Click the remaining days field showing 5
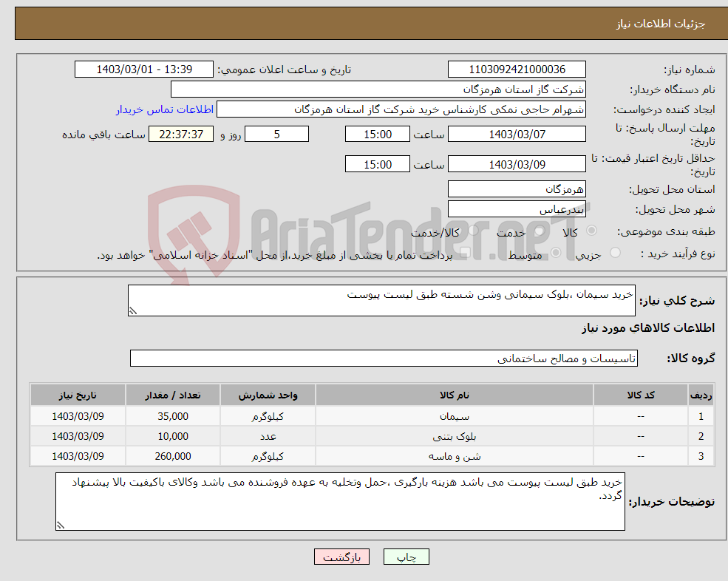The height and width of the screenshot is (581, 728). [x=276, y=135]
